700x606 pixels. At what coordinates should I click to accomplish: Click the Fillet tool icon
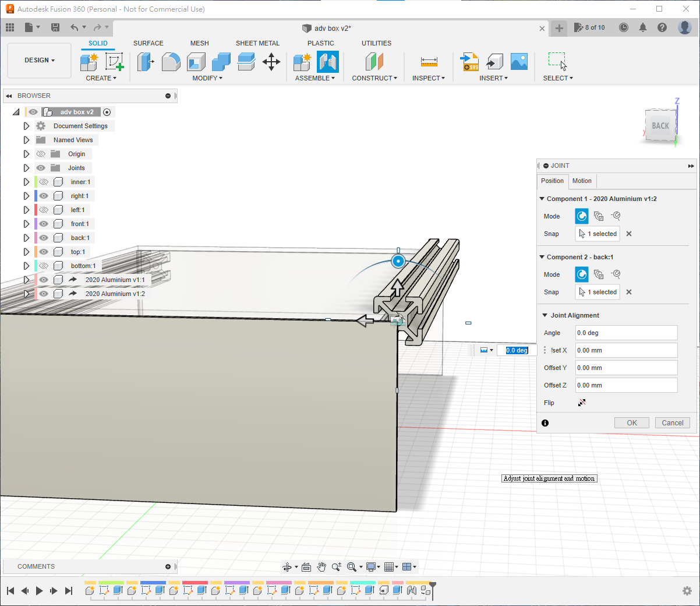tap(171, 61)
